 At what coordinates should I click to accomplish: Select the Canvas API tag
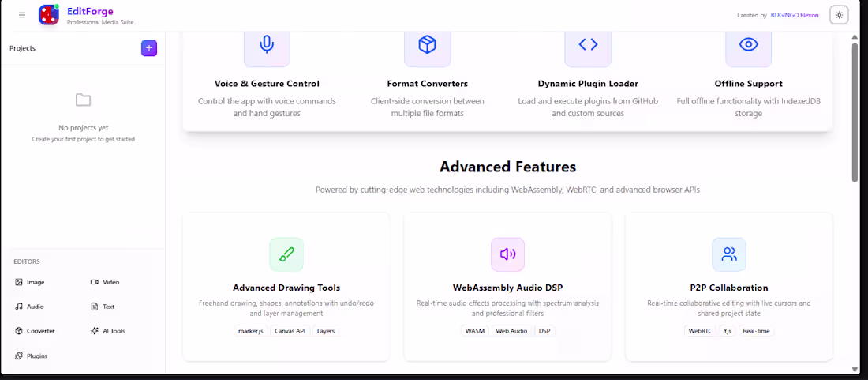point(290,331)
